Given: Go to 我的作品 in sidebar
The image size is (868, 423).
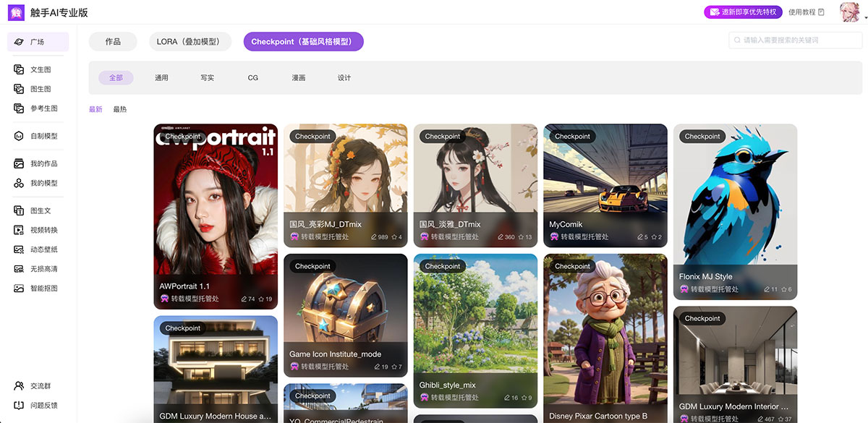Looking at the screenshot, I should click(x=43, y=163).
